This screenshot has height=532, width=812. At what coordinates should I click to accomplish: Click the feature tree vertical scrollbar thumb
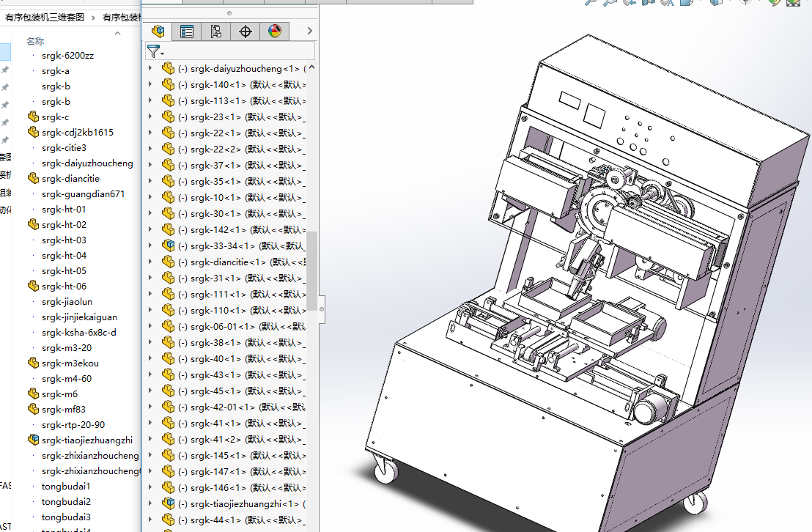[x=312, y=270]
